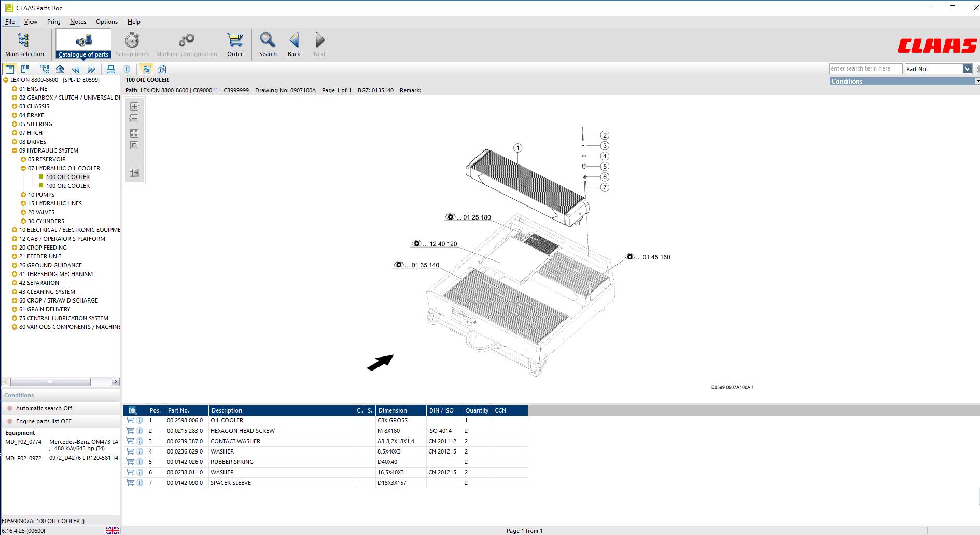The image size is (980, 535).
Task: Click the parts table search icon in the header
Action: [x=133, y=410]
